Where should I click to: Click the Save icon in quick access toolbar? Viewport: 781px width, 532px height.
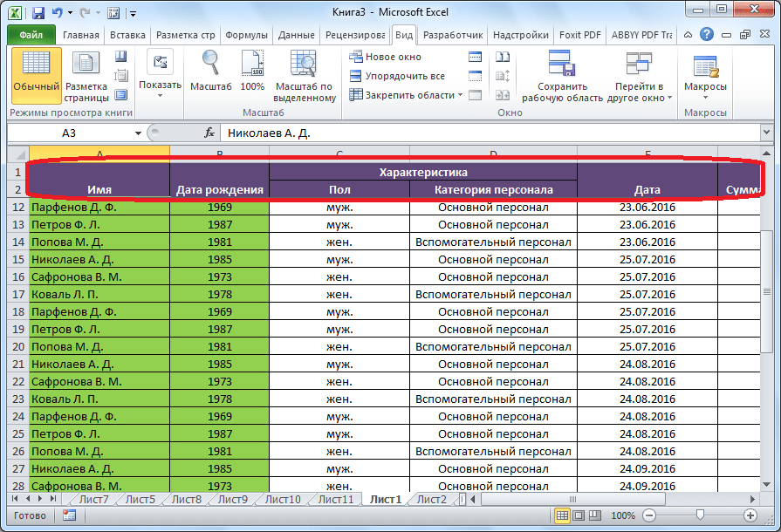pyautogui.click(x=38, y=13)
